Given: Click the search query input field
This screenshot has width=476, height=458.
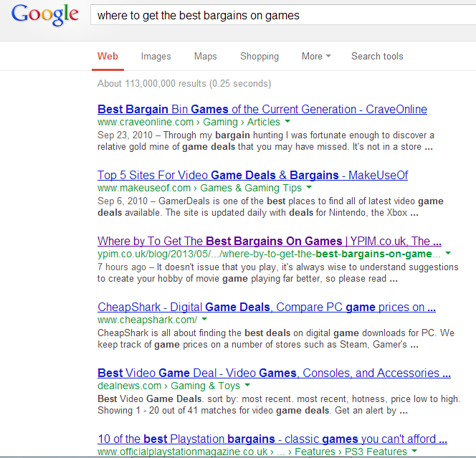Looking at the screenshot, I should pyautogui.click(x=283, y=15).
